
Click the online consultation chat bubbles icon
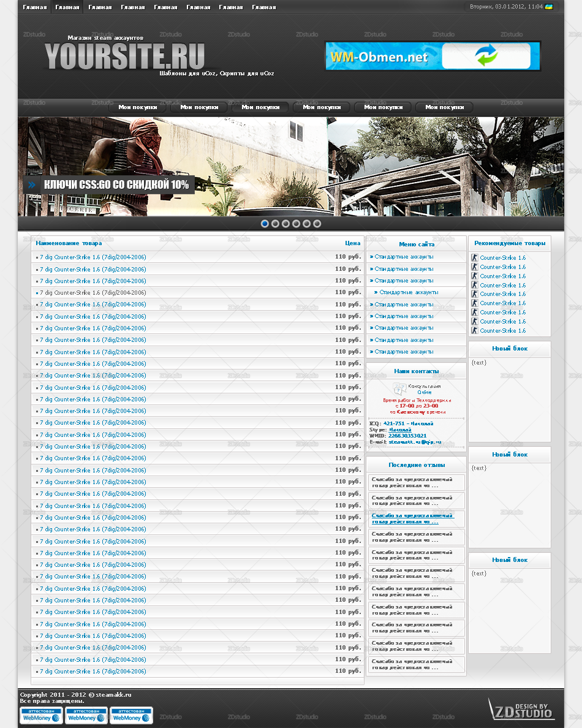coord(399,389)
